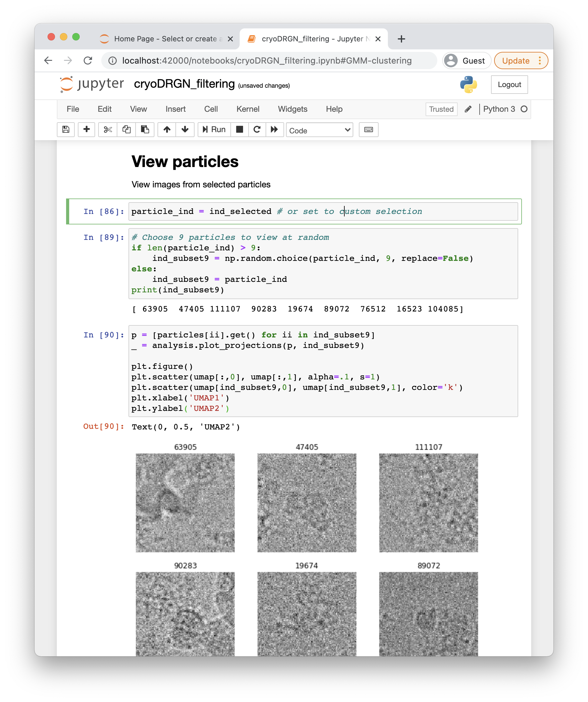Open the command palette keyboard icon
This screenshot has height=702, width=588.
pos(368,130)
